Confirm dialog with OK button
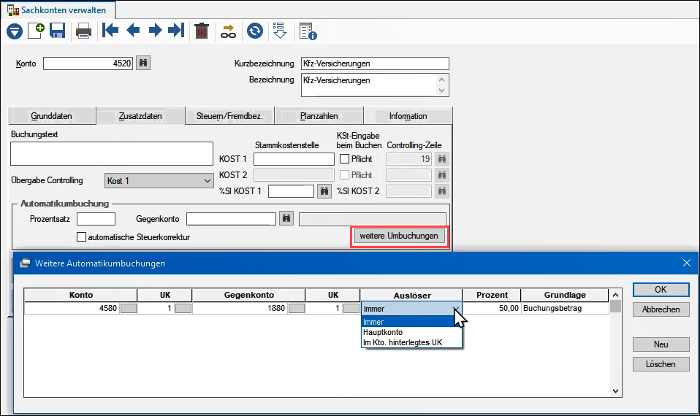The image size is (700, 416). pyautogui.click(x=661, y=290)
